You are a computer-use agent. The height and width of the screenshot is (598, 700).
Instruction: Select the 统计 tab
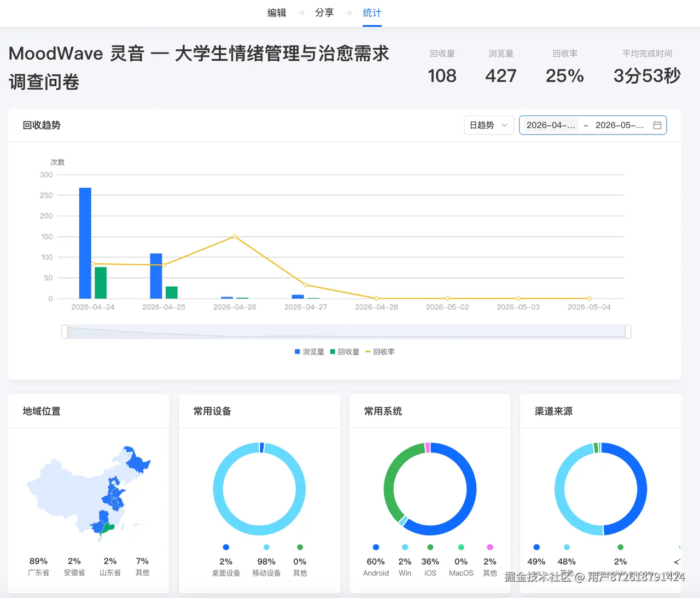tap(372, 13)
